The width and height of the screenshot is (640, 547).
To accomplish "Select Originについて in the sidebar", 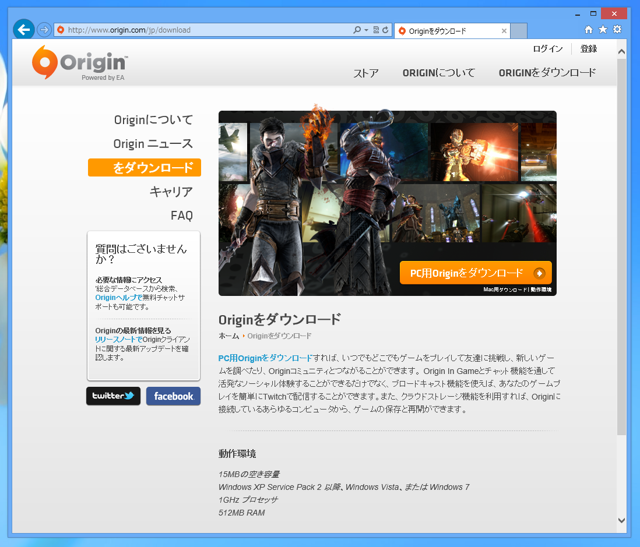I will [153, 120].
